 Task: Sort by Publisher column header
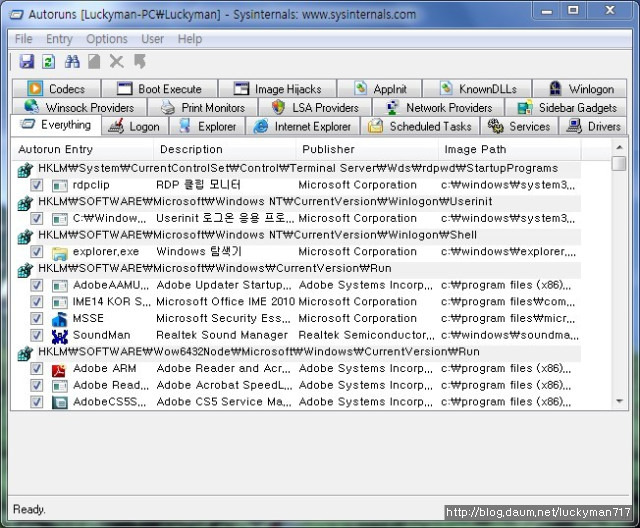[367, 150]
